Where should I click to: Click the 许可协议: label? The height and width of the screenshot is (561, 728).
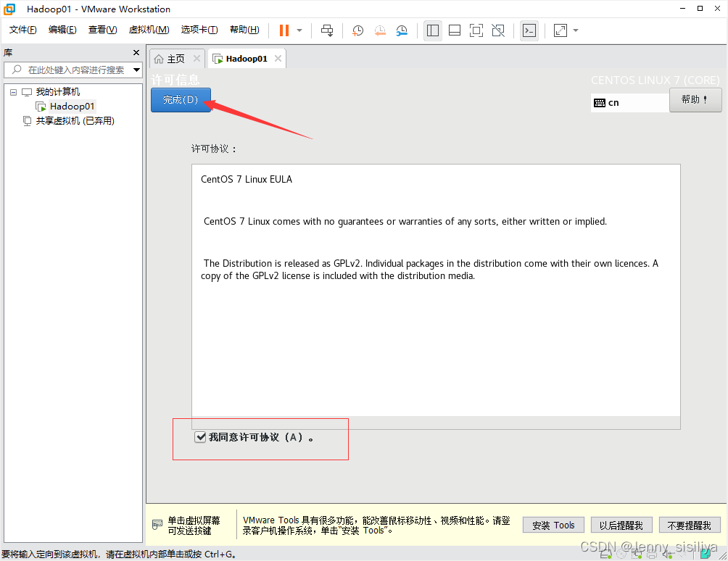(214, 149)
